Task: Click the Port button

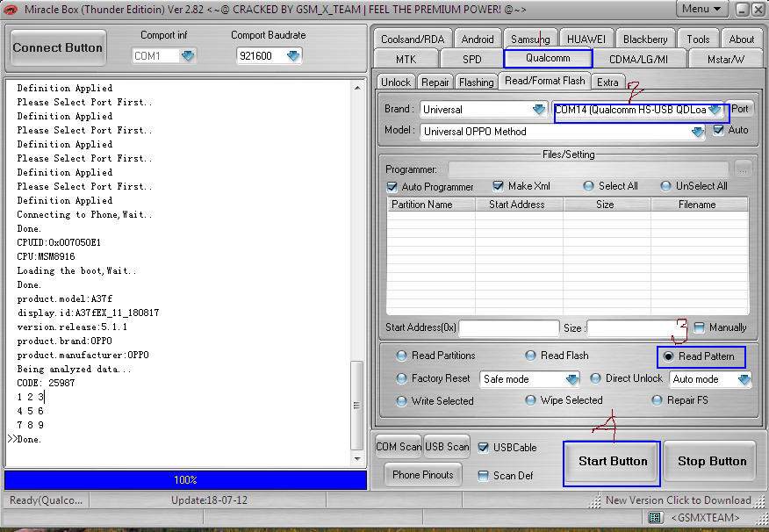Action: point(739,108)
